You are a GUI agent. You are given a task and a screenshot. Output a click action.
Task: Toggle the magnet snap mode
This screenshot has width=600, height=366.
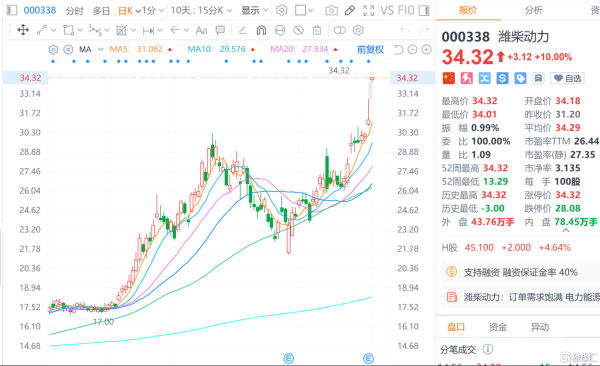(261, 30)
